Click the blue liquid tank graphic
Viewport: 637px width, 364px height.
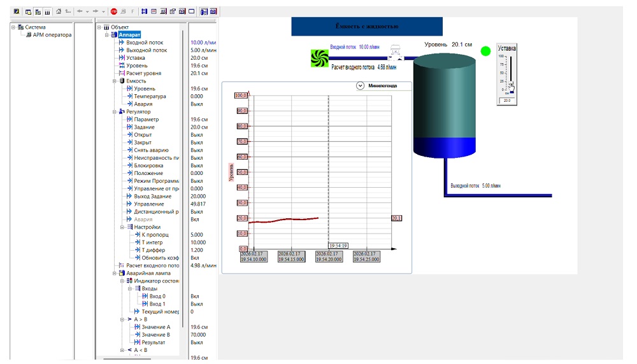[x=444, y=105]
